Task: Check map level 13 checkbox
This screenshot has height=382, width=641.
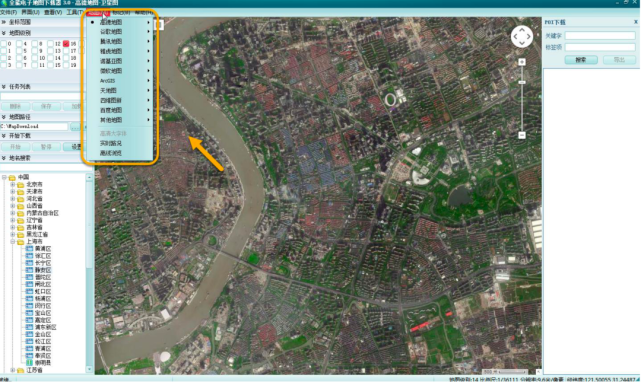Action: pos(50,51)
